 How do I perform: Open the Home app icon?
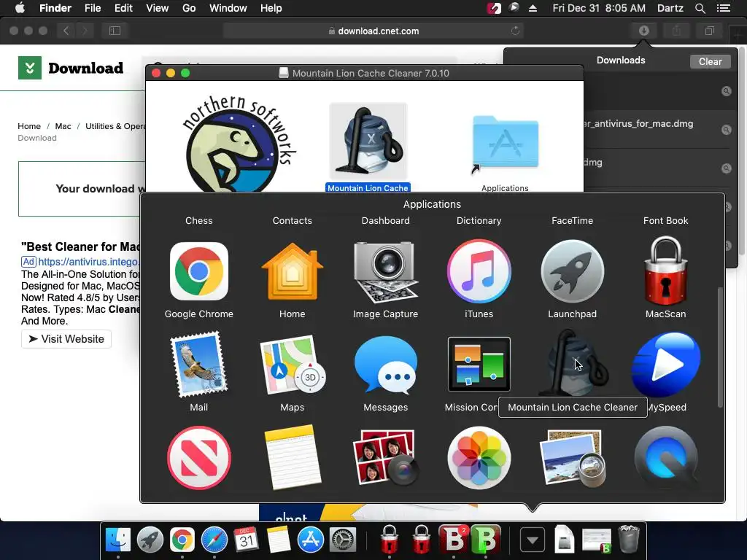tap(292, 271)
